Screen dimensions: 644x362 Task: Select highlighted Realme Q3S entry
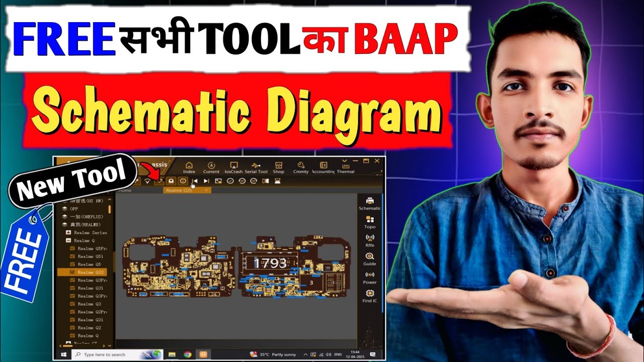83,272
